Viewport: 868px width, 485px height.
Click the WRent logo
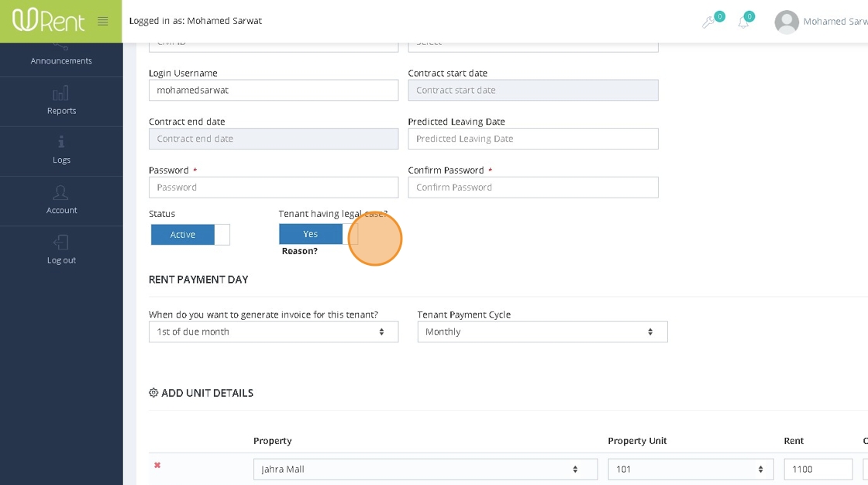48,20
